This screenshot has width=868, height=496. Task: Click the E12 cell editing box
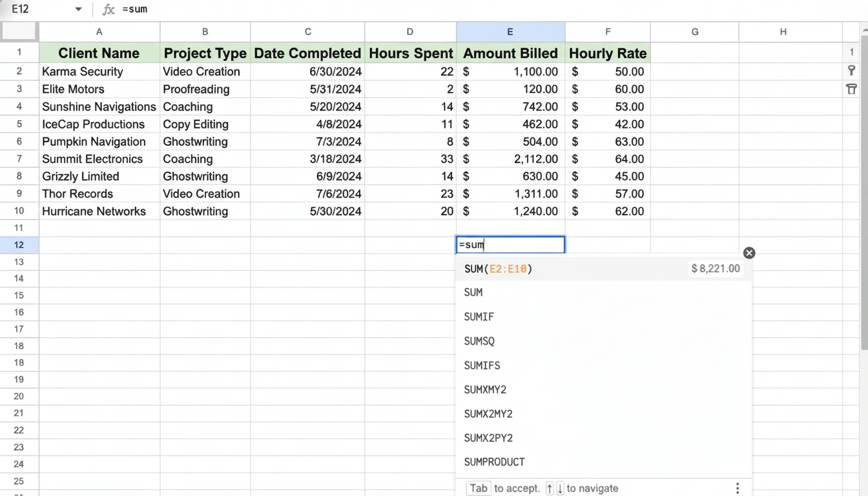pos(510,244)
